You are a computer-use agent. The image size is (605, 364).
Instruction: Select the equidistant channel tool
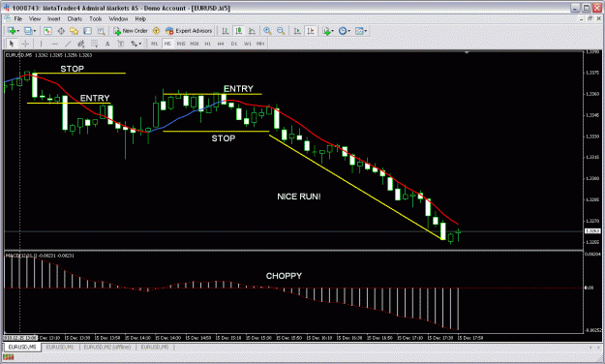tap(80, 44)
